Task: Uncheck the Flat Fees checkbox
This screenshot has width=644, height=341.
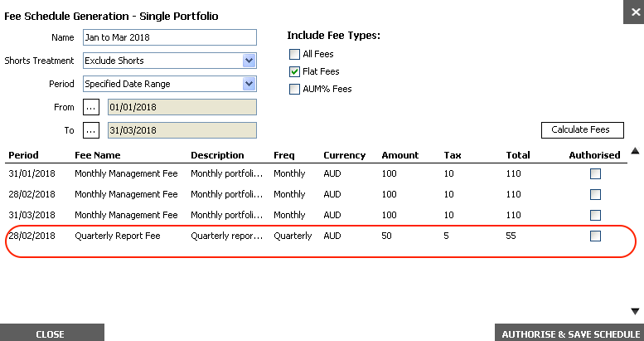Action: point(294,72)
